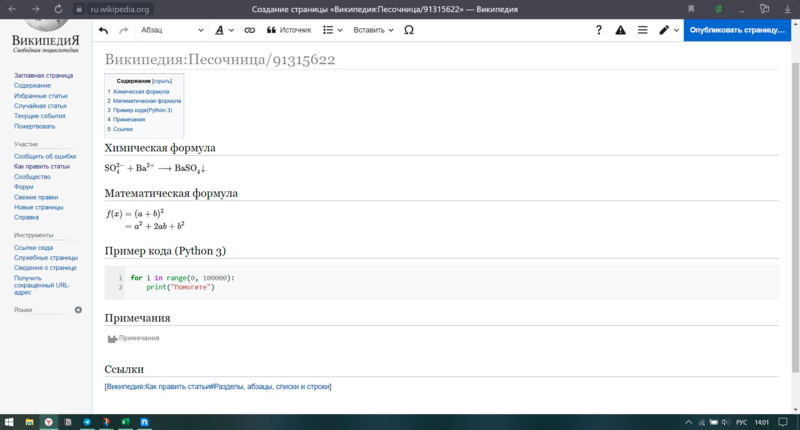Click the Источник citation button

(x=289, y=30)
